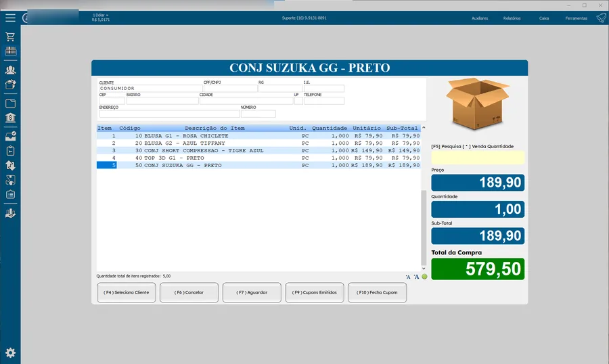Click item list scrollbar up arrow
Screen dimensions: 609x364
pos(424,127)
